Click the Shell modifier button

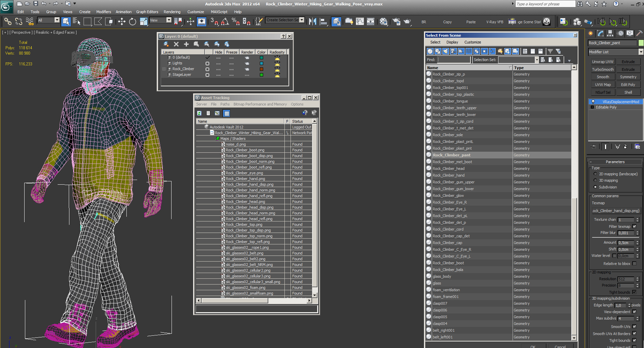click(628, 92)
